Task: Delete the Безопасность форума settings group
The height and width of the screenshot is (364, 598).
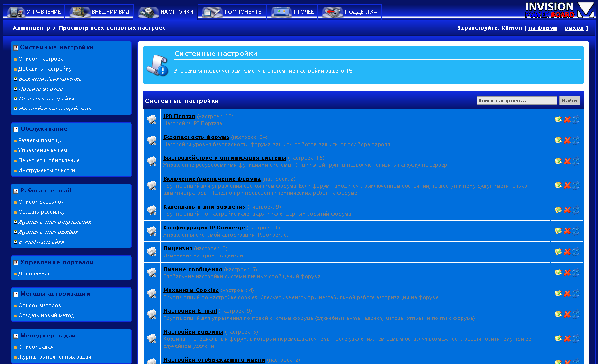Action: pos(567,140)
